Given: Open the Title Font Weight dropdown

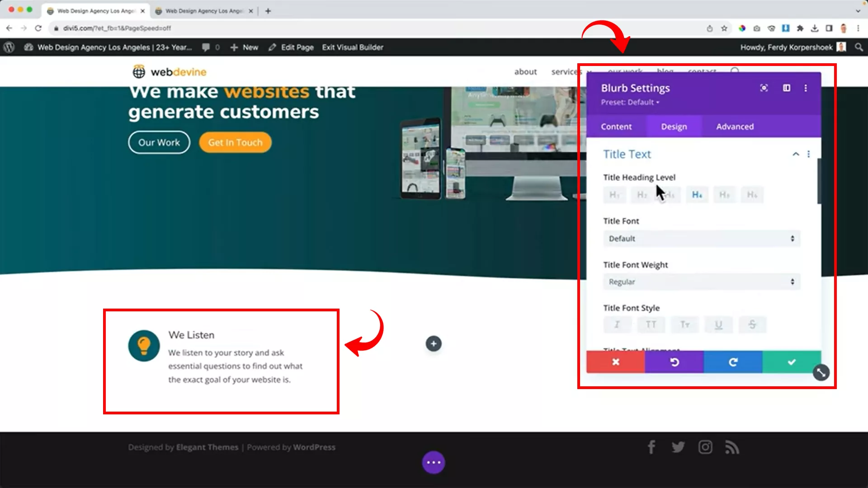Looking at the screenshot, I should (701, 282).
